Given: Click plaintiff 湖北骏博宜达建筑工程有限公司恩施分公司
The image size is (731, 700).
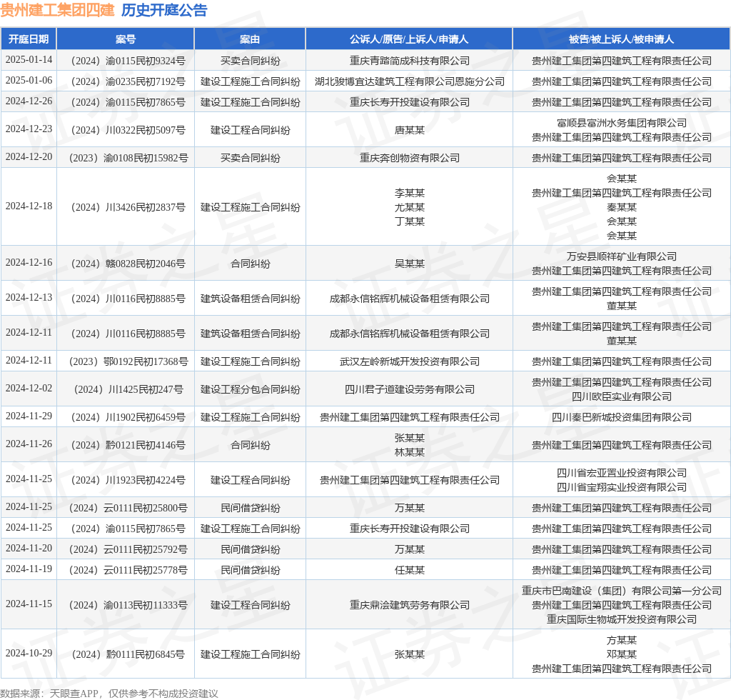Looking at the screenshot, I should pos(409,81).
